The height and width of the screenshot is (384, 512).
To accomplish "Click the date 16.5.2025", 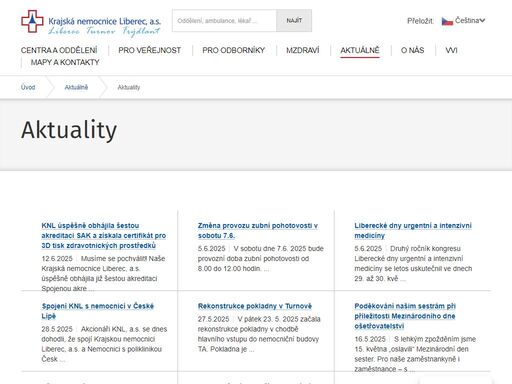I will [370, 339].
